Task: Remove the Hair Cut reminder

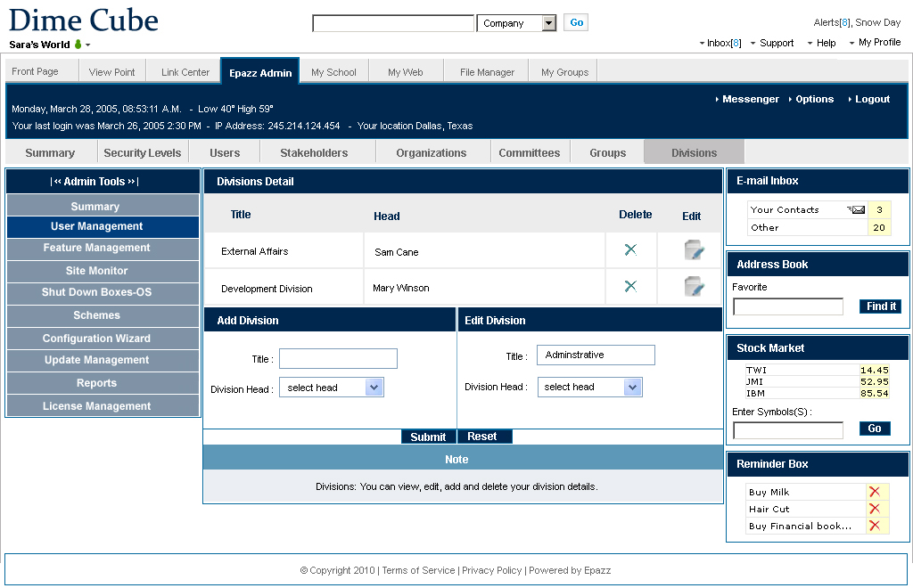Action: [x=875, y=509]
